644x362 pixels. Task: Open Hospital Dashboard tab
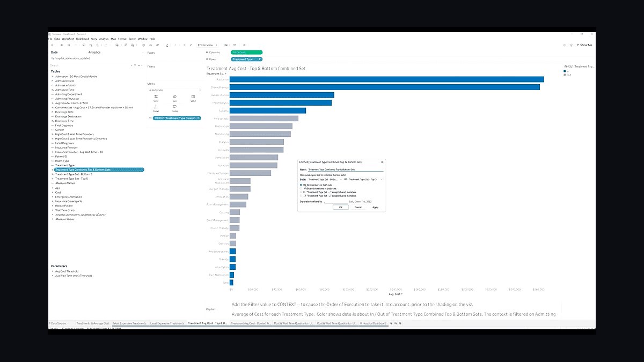point(372,323)
